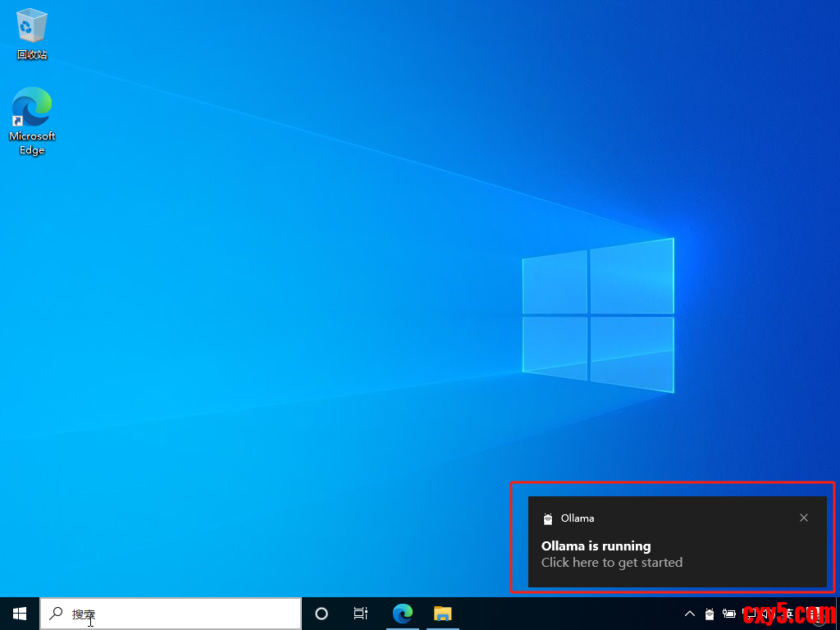Toggle the 英 input method indicator
Screen dimensions: 840x630
coord(789,614)
